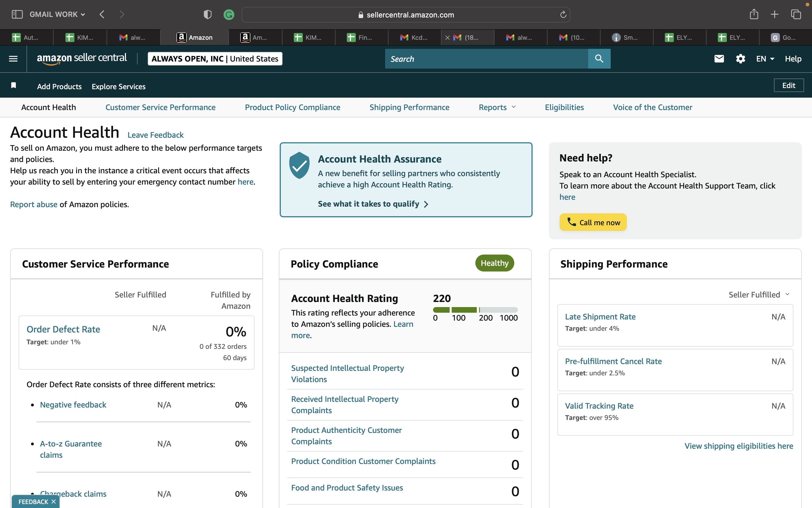This screenshot has width=812, height=508.
Task: Expand the Reports dropdown menu
Action: click(x=497, y=107)
